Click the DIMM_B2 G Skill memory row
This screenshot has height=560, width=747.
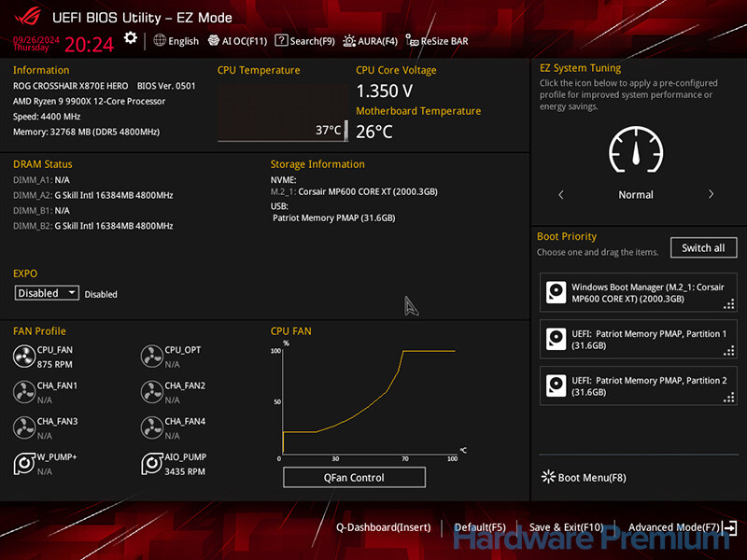[x=92, y=226]
